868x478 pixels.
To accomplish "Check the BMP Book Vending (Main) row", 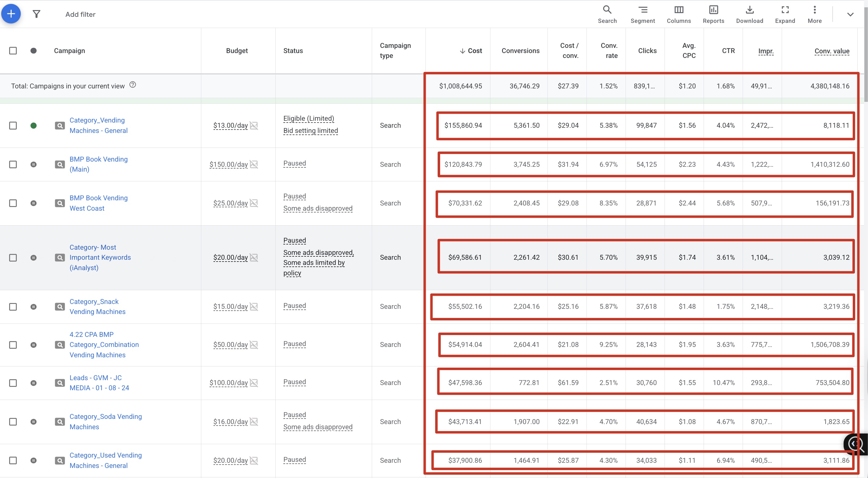I will [13, 164].
